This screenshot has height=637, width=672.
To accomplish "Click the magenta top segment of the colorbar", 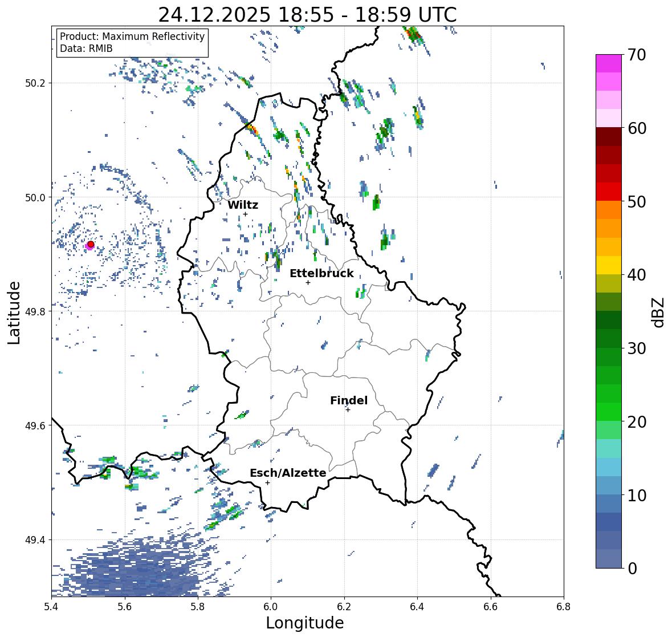I will coord(609,63).
